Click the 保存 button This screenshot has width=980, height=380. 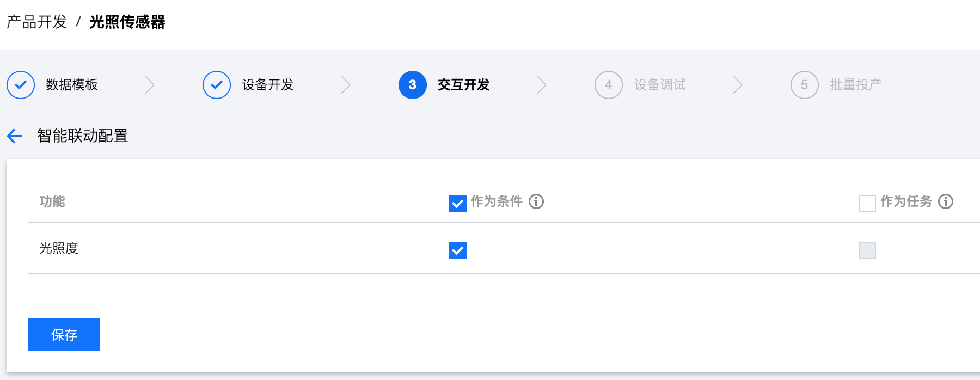[x=64, y=334]
